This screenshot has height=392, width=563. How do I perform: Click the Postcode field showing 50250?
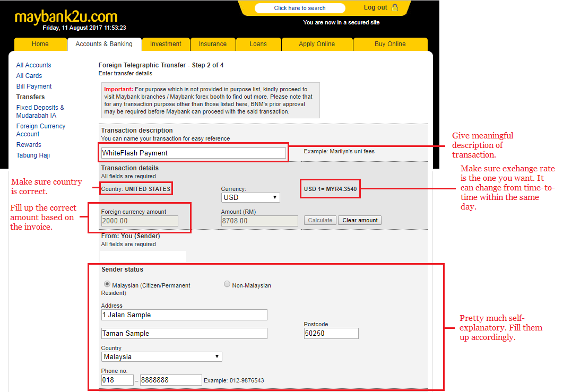tap(331, 333)
